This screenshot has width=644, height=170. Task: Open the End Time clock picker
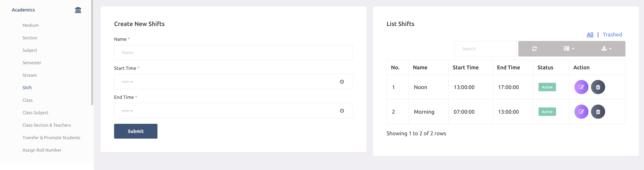[342, 111]
